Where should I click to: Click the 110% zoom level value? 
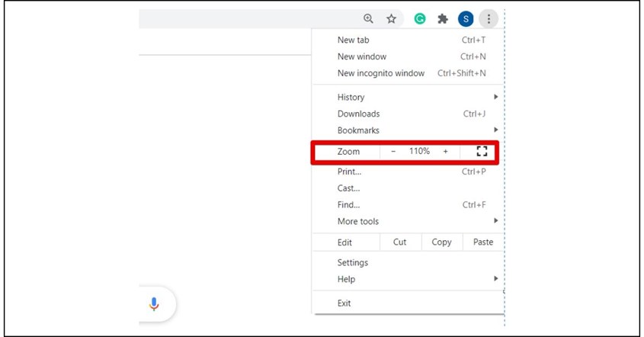tap(419, 151)
